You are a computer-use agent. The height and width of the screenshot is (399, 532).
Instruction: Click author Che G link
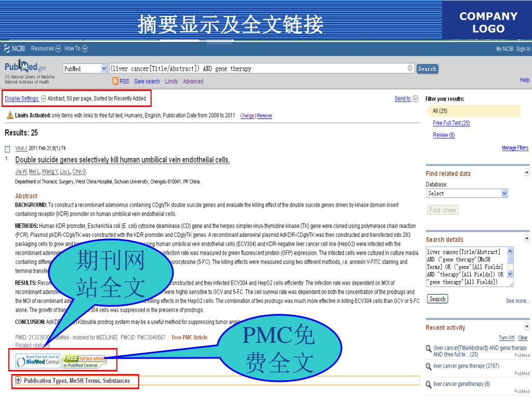pos(79,171)
